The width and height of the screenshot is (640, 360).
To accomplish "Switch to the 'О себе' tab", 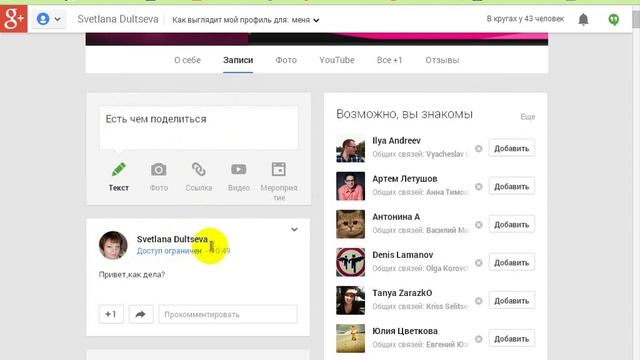I will (187, 60).
